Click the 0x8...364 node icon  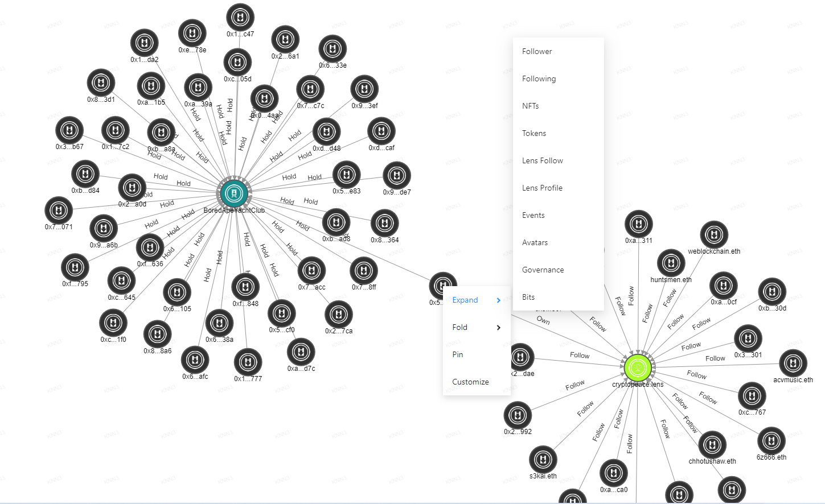(384, 224)
